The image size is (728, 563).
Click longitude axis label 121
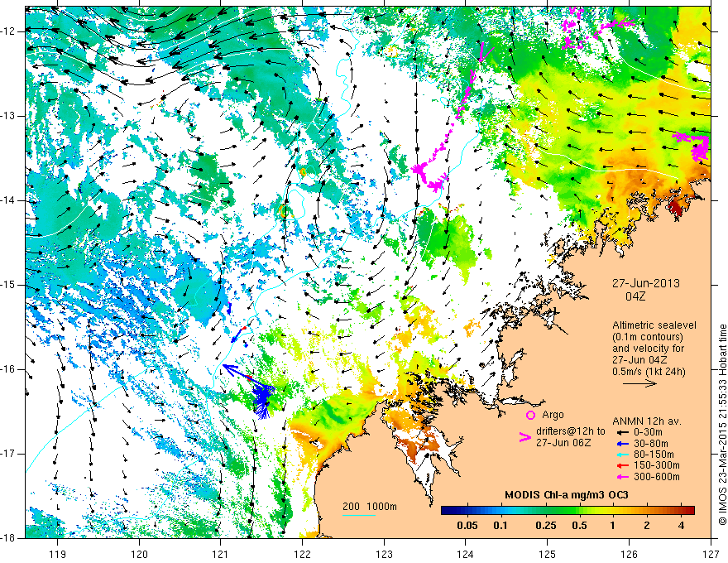(221, 555)
